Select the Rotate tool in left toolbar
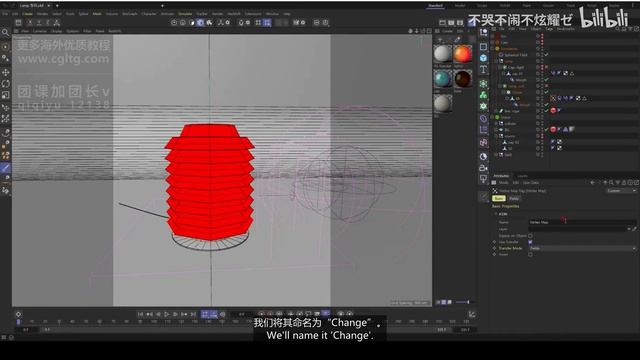640x360 pixels. (5, 84)
